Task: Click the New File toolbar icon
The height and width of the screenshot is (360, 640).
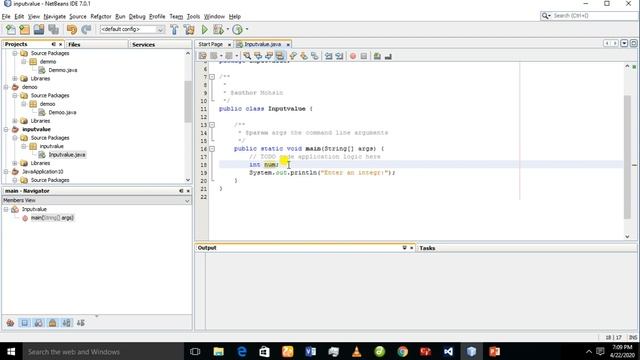Action: 11,29
